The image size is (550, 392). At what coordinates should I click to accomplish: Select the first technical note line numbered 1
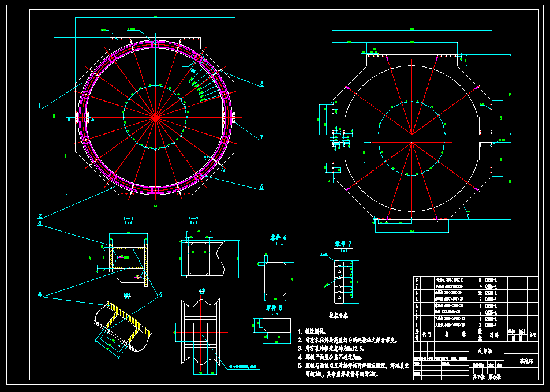pyautogui.click(x=313, y=331)
